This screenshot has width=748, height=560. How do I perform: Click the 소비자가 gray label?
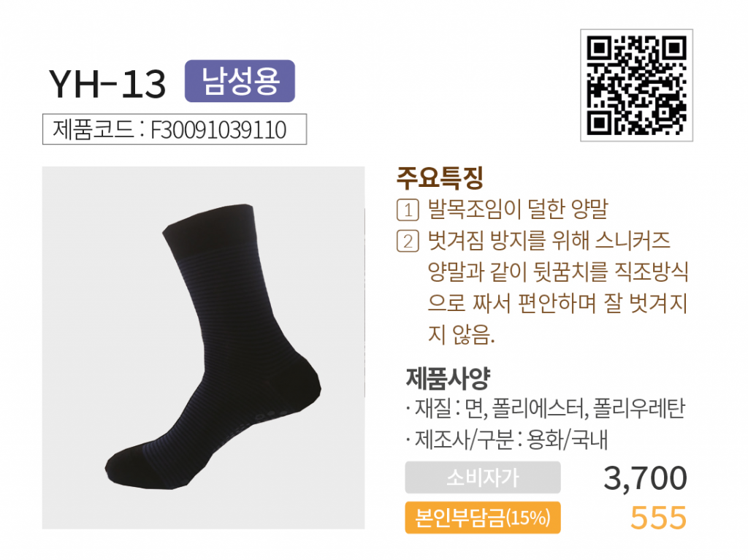(483, 477)
